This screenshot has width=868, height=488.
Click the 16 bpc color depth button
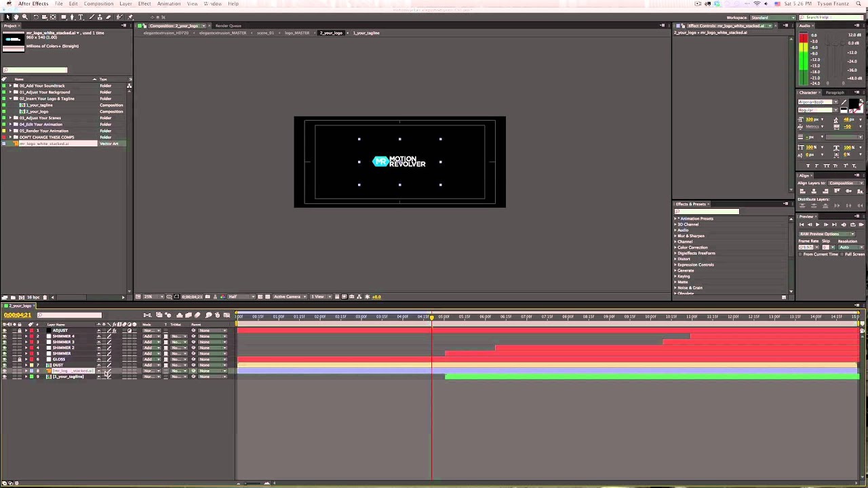[33, 297]
